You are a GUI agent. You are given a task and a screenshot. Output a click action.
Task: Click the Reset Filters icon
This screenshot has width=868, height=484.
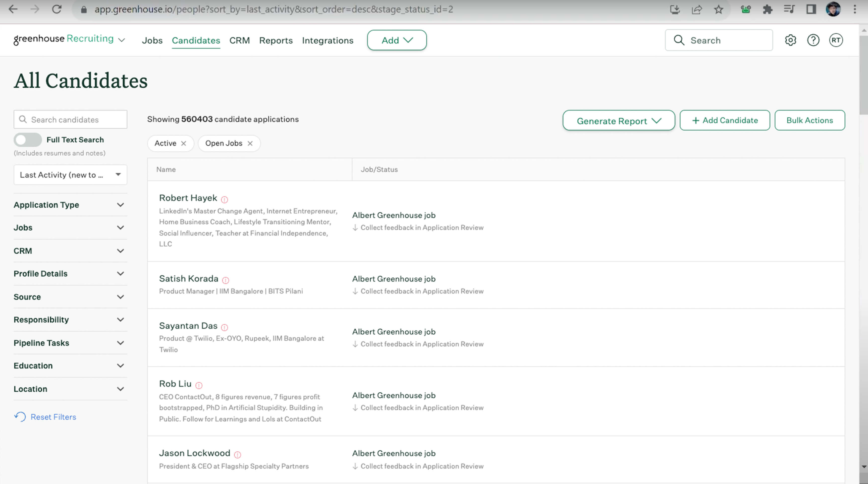pyautogui.click(x=20, y=417)
